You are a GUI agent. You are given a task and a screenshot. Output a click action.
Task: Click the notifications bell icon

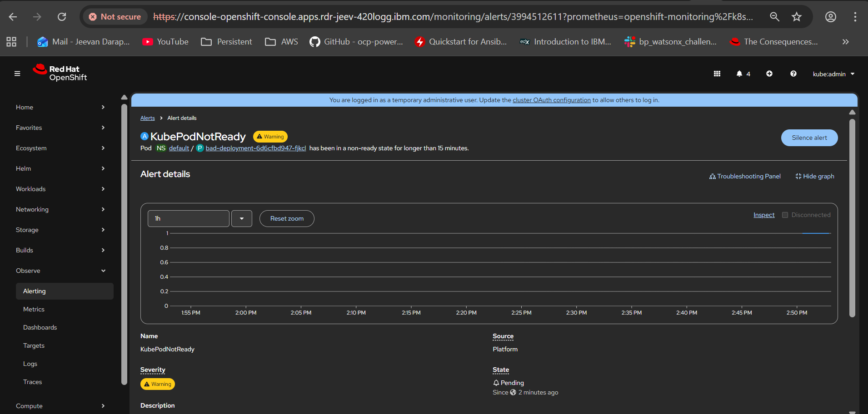(x=739, y=74)
